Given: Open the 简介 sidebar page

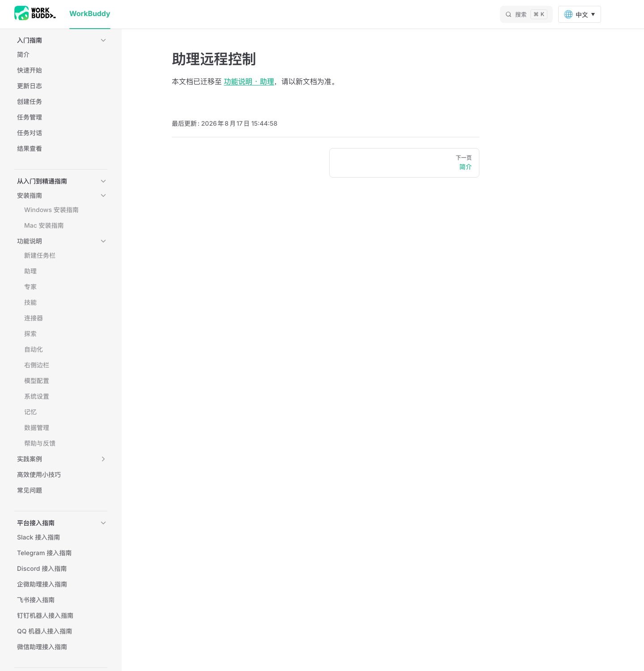Looking at the screenshot, I should [x=23, y=55].
